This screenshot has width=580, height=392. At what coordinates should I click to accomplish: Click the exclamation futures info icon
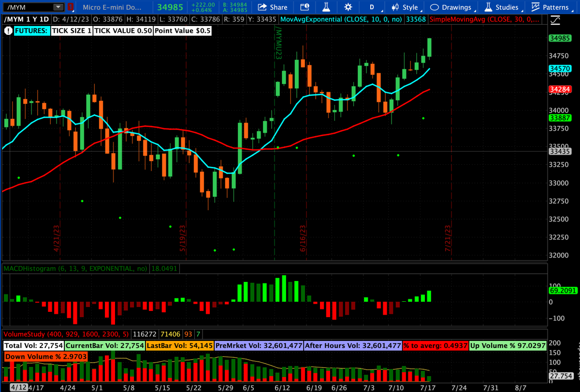click(8, 30)
